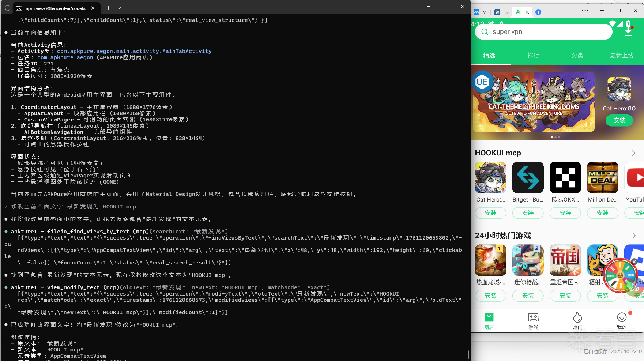Open the 迷你枪战 game icon
The image size is (644, 361).
(528, 260)
